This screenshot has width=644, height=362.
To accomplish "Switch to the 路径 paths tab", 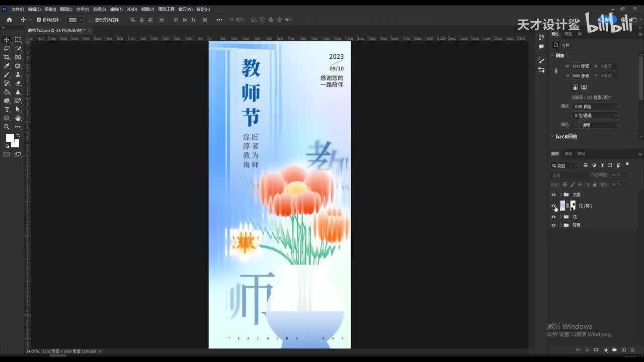I will coord(582,154).
